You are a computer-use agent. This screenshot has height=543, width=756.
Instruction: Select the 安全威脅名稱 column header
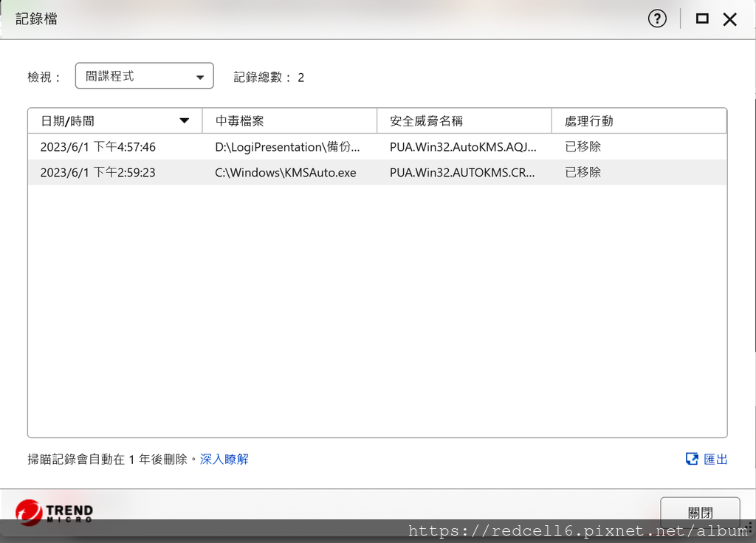pos(464,120)
